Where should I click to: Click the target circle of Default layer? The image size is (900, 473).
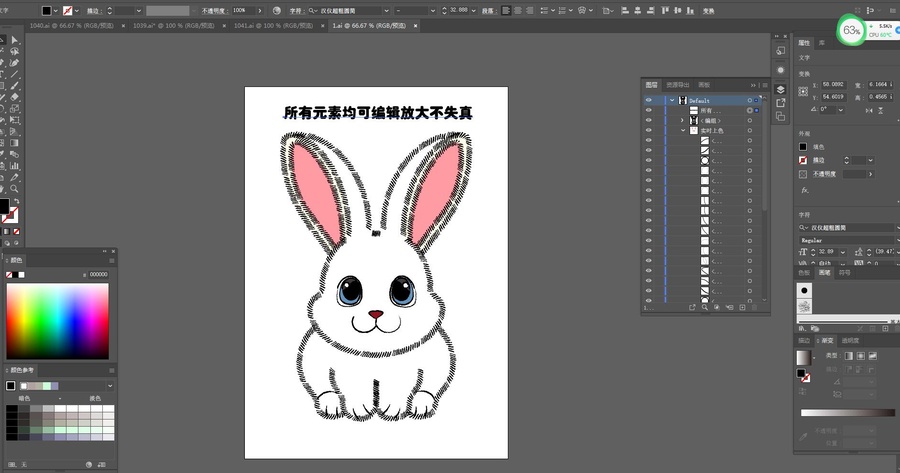[750, 100]
